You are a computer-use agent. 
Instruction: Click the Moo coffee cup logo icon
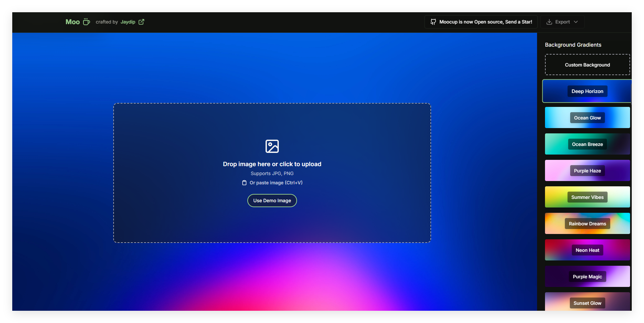(86, 22)
